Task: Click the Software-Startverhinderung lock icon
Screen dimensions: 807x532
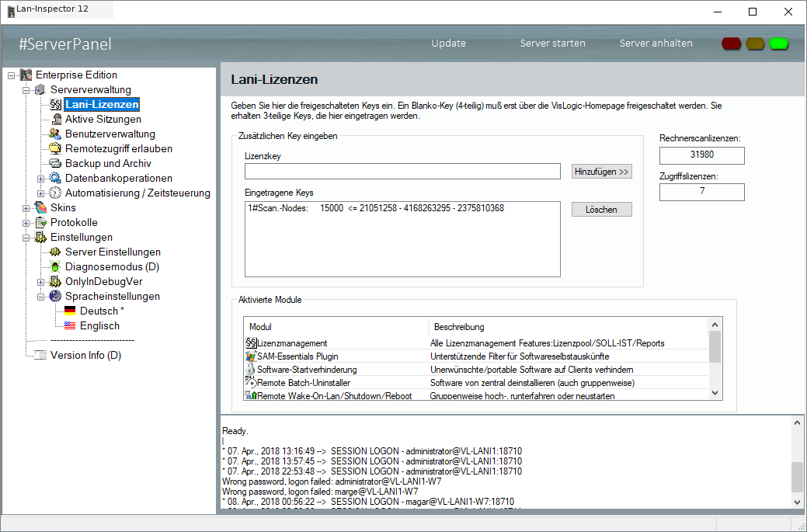Action: pyautogui.click(x=251, y=370)
